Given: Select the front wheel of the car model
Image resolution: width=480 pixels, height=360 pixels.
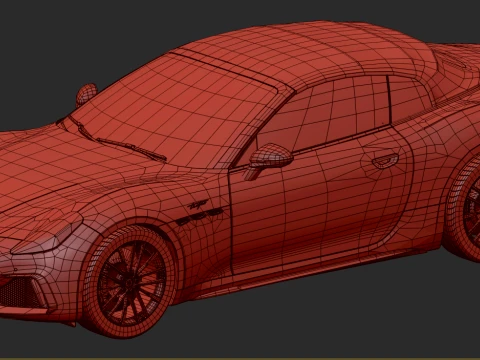Looking at the screenshot, I should (129, 282).
